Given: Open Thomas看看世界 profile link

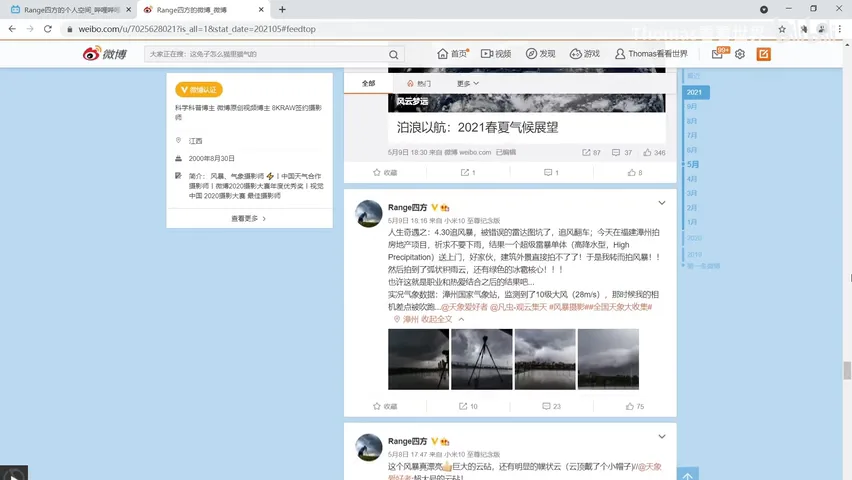Looking at the screenshot, I should (x=651, y=53).
